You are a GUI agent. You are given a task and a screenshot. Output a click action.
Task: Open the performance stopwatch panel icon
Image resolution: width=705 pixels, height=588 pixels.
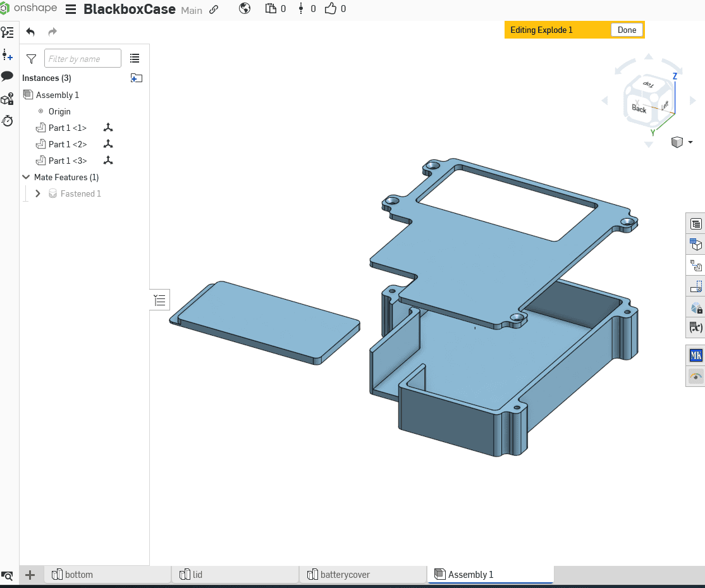8,120
